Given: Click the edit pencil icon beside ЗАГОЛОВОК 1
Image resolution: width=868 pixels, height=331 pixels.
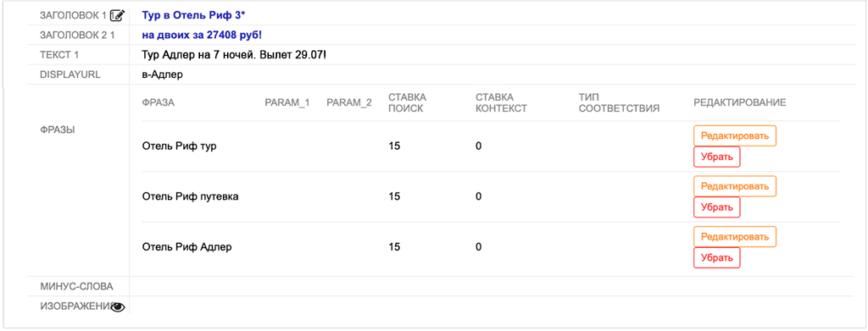Looking at the screenshot, I should [118, 15].
